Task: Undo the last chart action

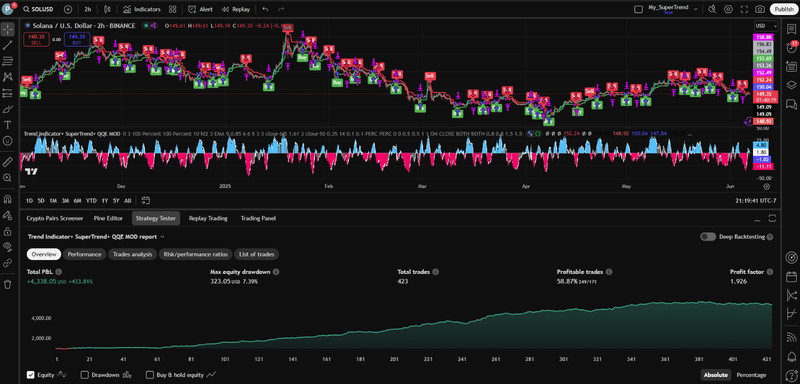Action: (x=265, y=9)
